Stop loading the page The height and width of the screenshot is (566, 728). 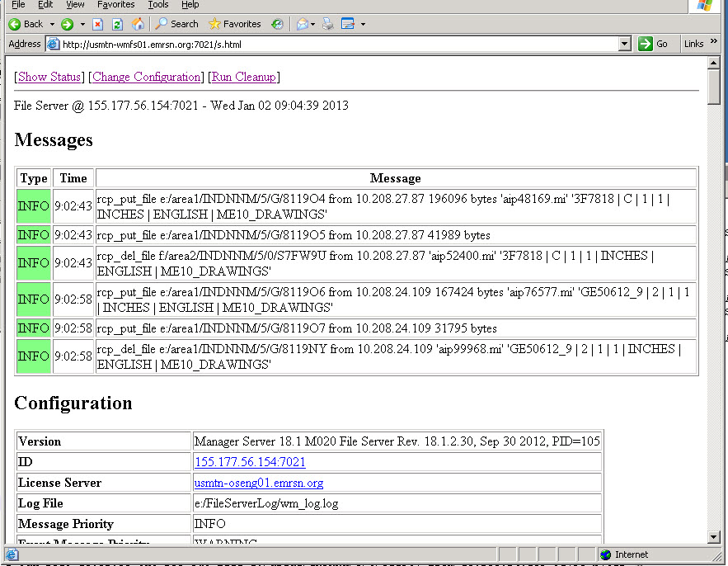98,23
